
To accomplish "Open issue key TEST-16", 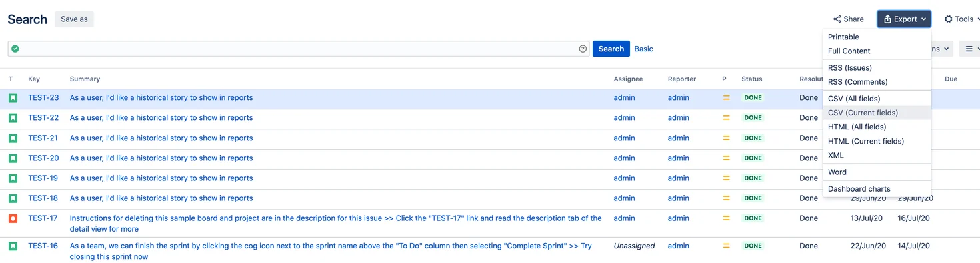I will pos(43,246).
